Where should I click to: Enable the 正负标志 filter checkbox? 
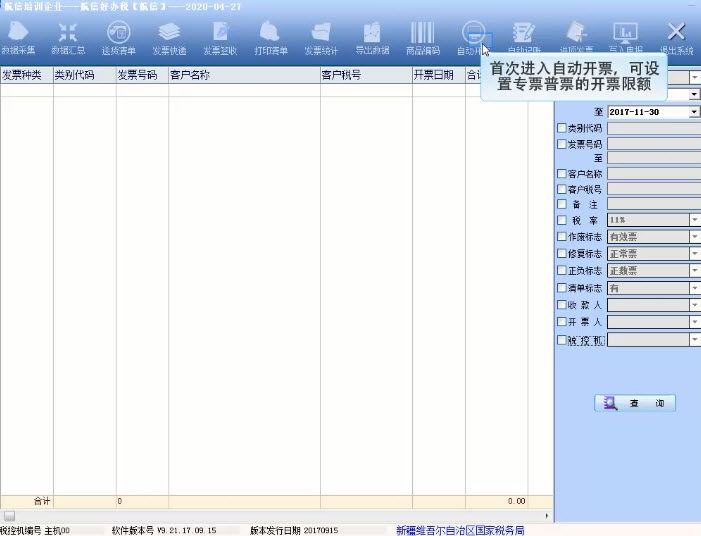tap(562, 270)
